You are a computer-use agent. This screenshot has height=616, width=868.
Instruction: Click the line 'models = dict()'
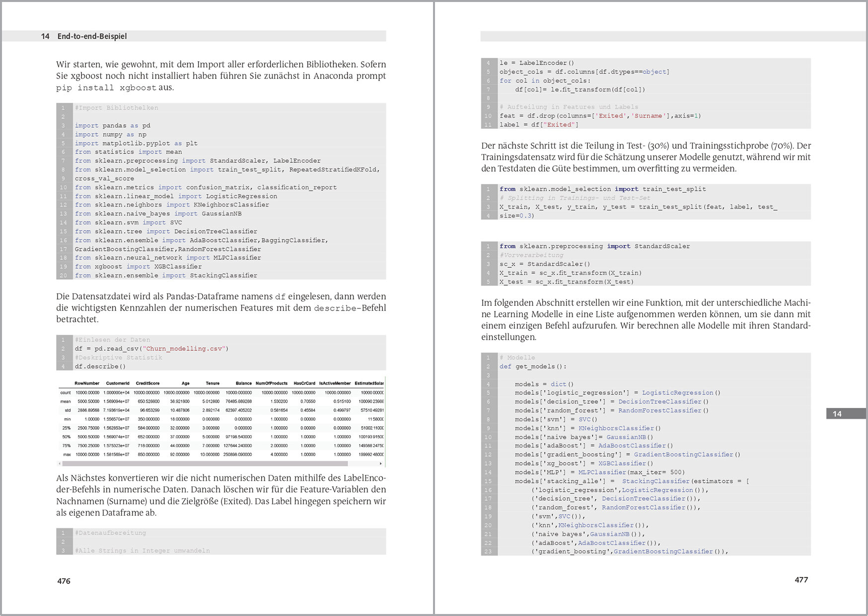point(544,385)
